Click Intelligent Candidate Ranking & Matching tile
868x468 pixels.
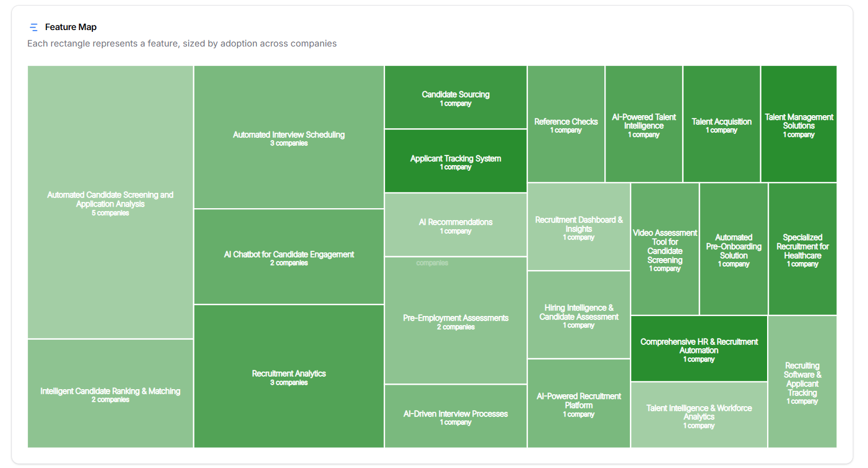tap(110, 394)
